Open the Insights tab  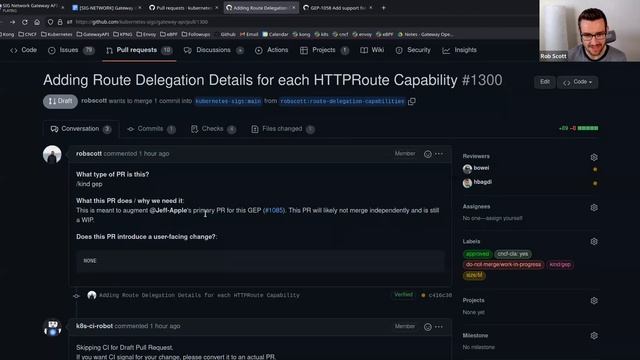click(x=460, y=50)
